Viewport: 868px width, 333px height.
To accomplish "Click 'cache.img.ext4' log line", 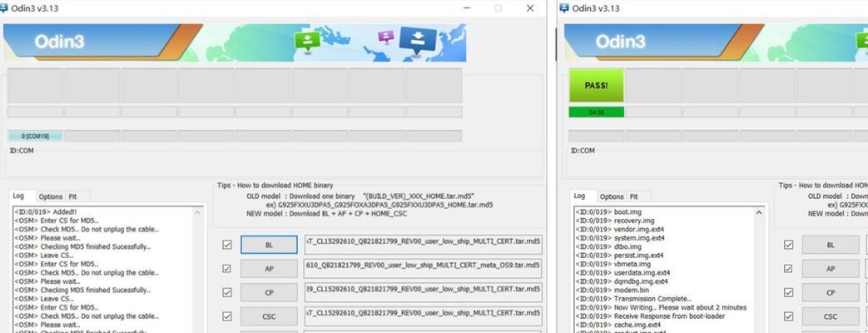I will tap(618, 325).
